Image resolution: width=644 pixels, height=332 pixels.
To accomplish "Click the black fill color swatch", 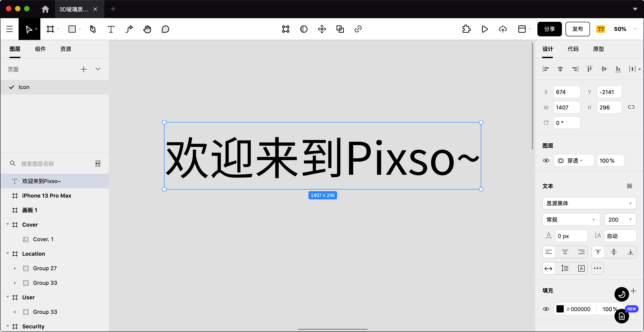I will (x=560, y=309).
